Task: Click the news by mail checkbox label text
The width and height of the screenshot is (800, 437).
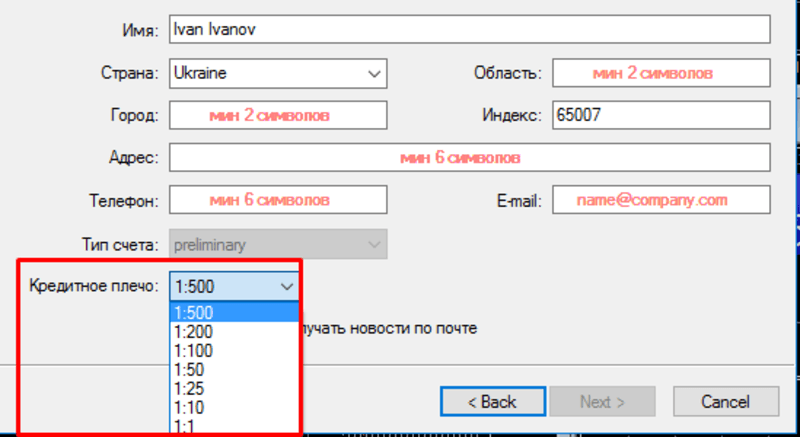Action: click(389, 329)
